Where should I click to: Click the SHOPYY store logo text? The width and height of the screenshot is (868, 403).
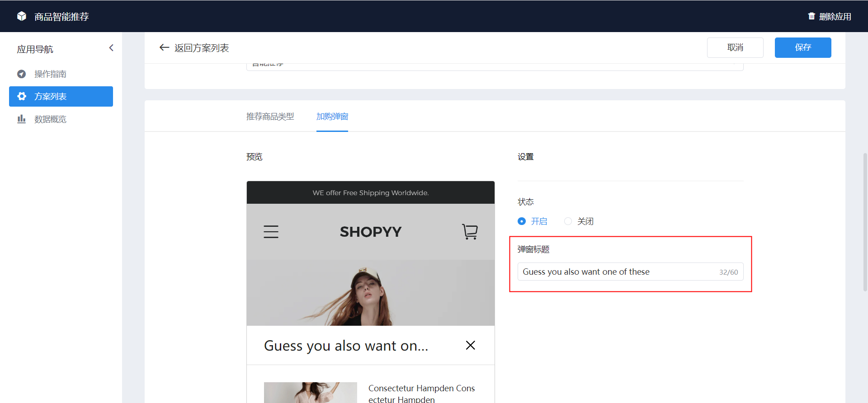371,232
